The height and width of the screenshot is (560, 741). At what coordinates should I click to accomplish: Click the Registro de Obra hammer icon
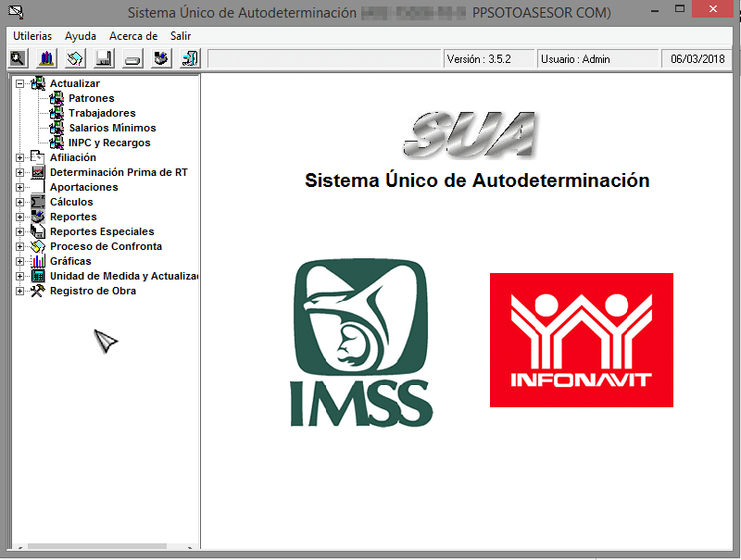(38, 291)
